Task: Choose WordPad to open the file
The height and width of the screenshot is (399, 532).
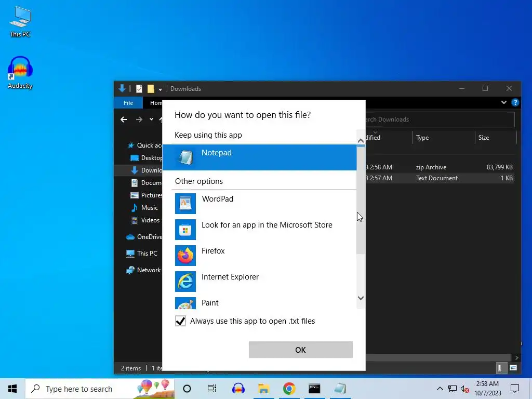Action: (x=260, y=203)
